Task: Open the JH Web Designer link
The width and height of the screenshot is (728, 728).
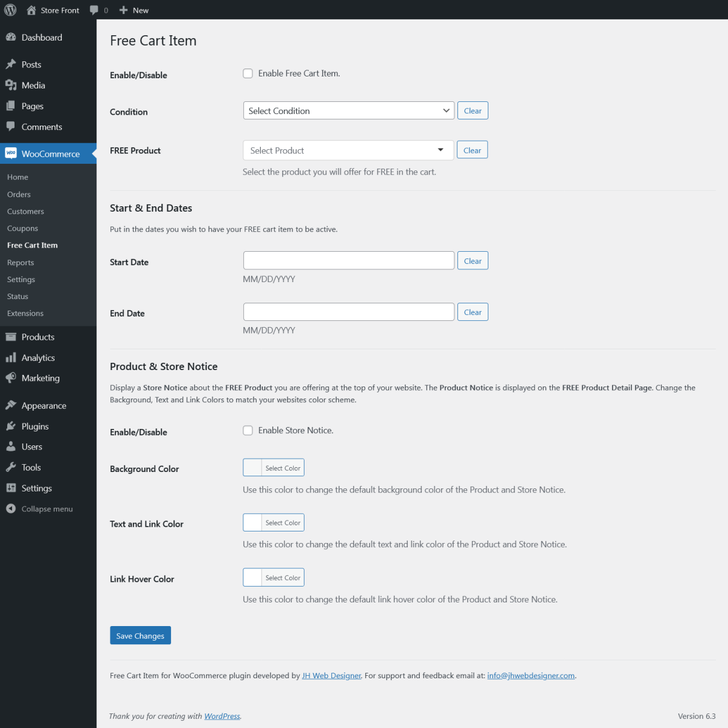Action: coord(331,675)
